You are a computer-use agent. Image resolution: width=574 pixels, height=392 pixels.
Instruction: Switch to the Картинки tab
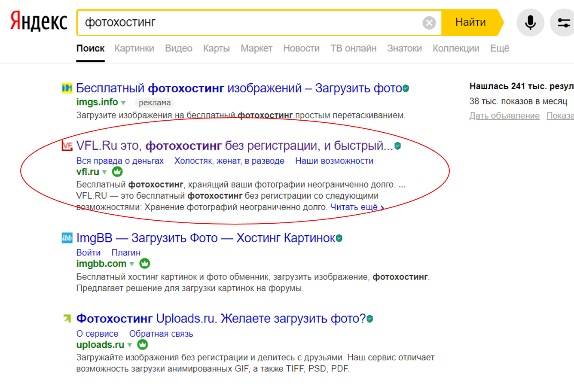pos(134,49)
